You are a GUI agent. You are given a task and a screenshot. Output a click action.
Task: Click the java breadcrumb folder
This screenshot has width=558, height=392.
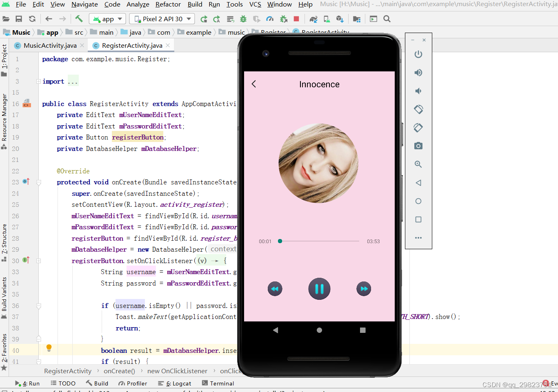pyautogui.click(x=131, y=32)
